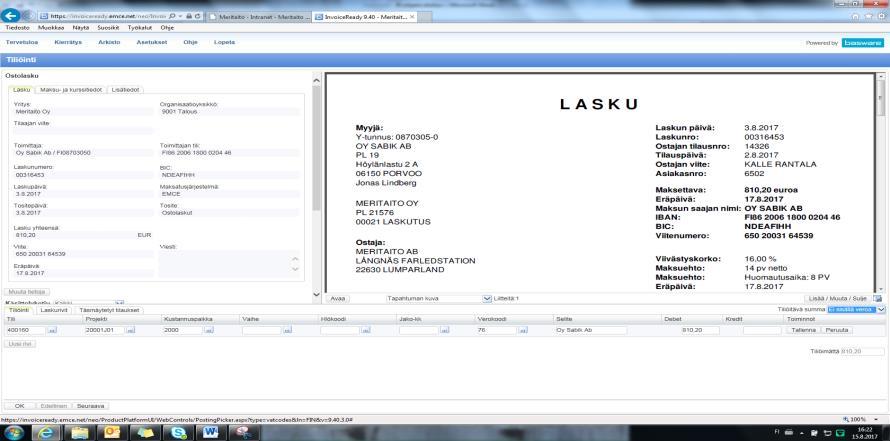
Task: Click the empty Kredit input field
Action: (x=762, y=330)
